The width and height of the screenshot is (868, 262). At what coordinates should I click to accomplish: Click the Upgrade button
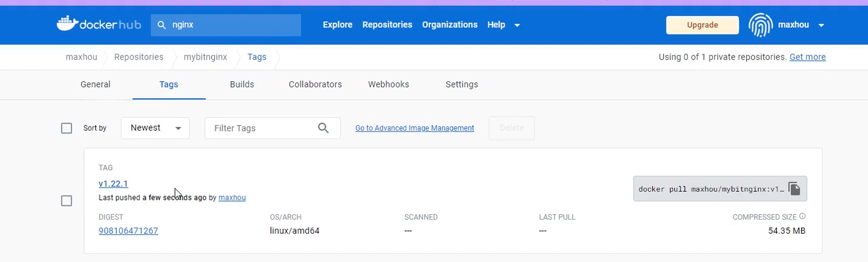coord(703,25)
